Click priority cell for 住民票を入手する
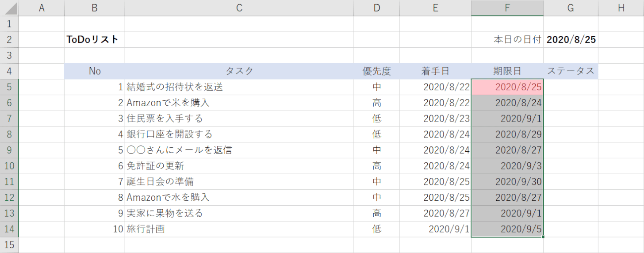This screenshot has height=253, width=644. 377,119
